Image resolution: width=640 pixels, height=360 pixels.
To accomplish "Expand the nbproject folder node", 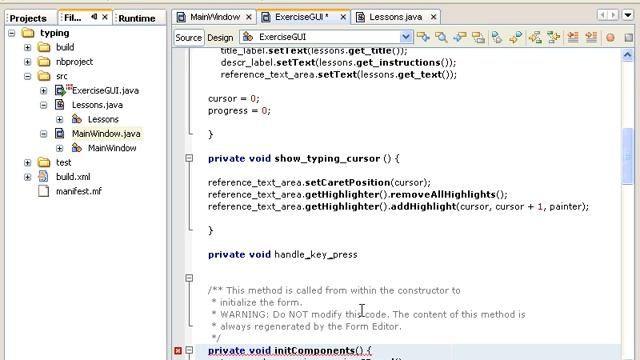I will tap(27, 62).
